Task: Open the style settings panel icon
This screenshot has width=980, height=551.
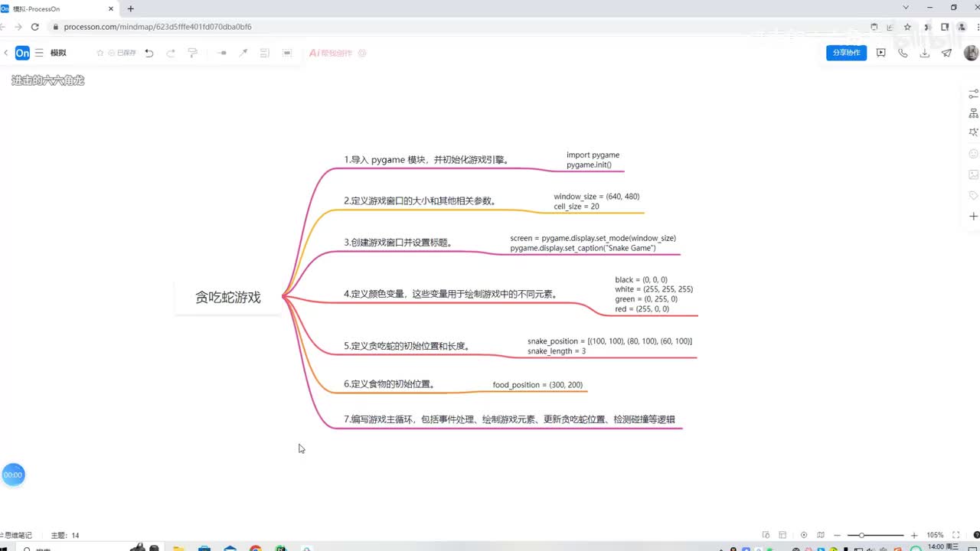Action: coord(974,93)
